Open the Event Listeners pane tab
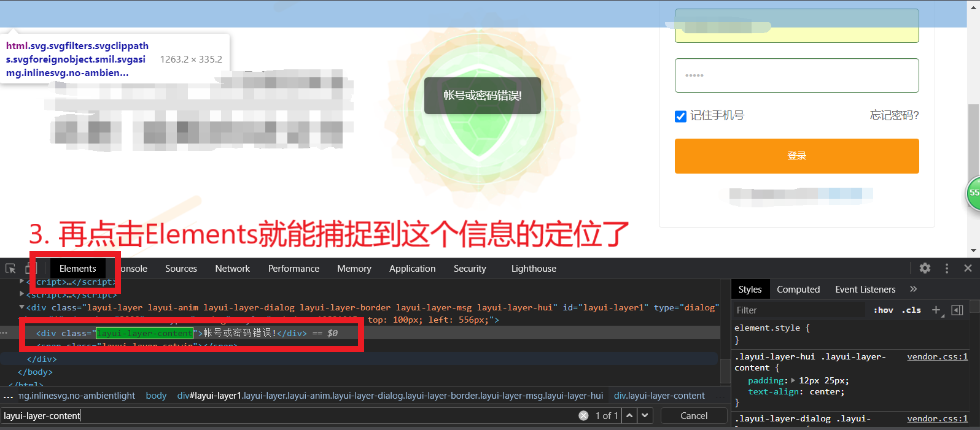Image resolution: width=980 pixels, height=430 pixels. click(x=865, y=290)
